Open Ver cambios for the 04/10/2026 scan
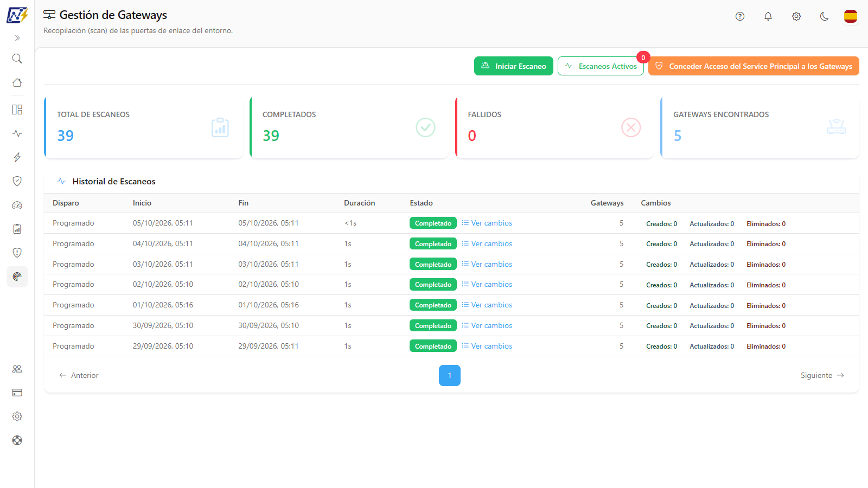 coord(487,243)
